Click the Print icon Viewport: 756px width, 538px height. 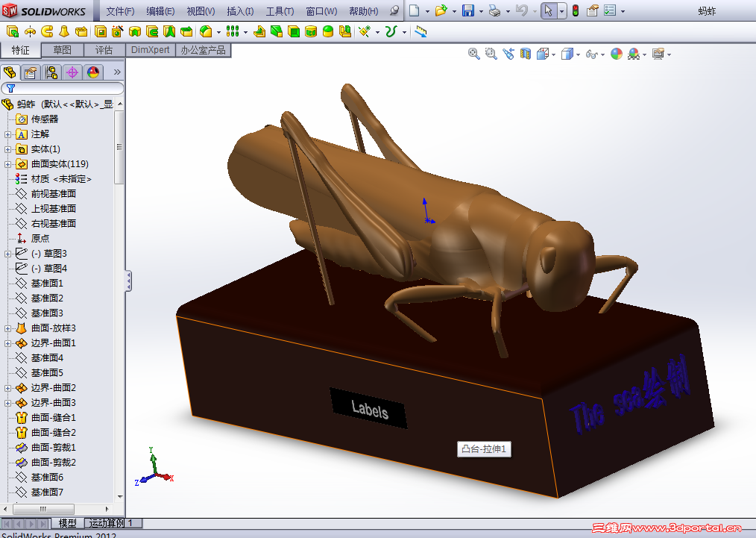point(494,10)
